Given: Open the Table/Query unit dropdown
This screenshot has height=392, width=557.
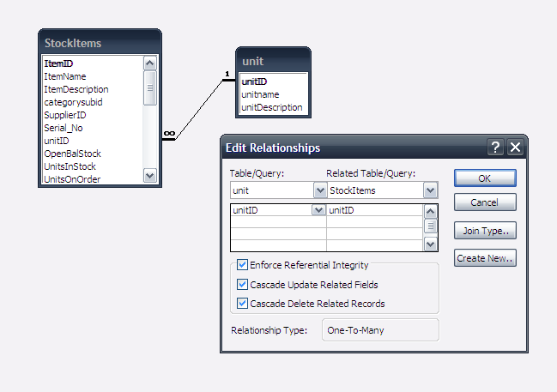Looking at the screenshot, I should (x=320, y=190).
